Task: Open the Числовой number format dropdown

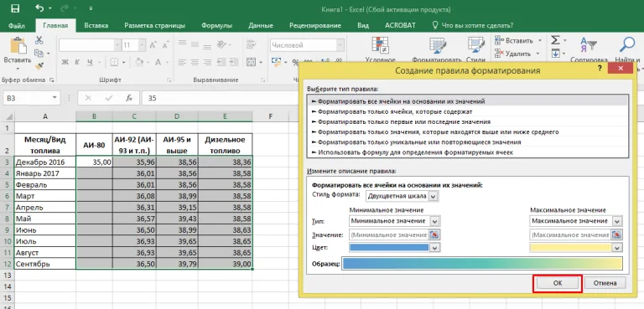Action: tap(340, 45)
